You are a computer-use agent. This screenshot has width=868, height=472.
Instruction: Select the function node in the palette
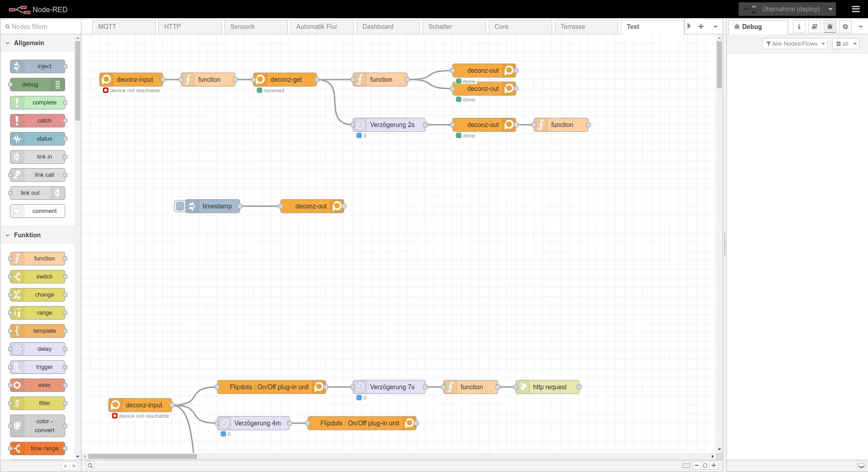tap(38, 259)
